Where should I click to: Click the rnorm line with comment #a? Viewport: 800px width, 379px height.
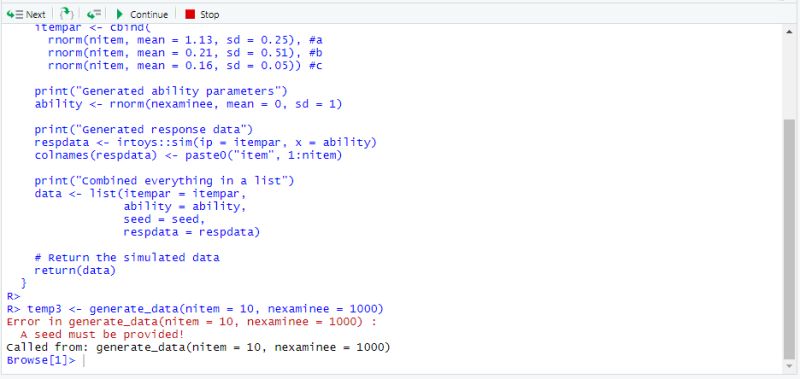click(185, 40)
